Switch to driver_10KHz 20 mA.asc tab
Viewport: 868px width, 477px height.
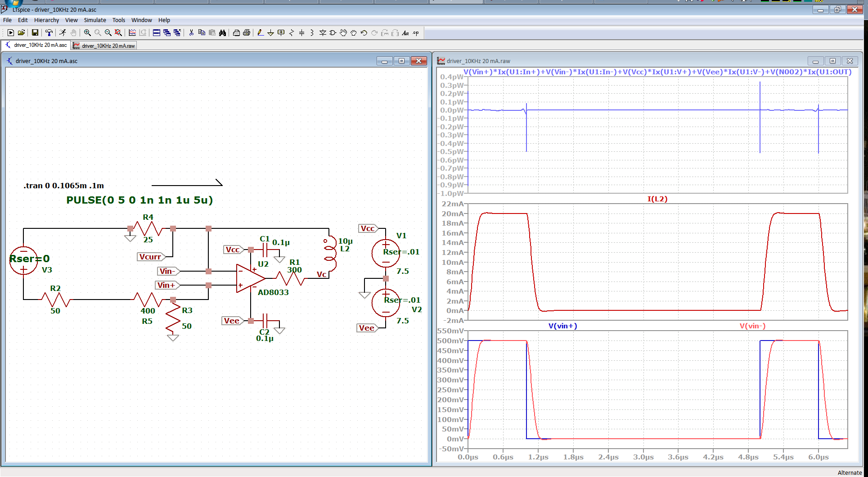[x=36, y=45]
